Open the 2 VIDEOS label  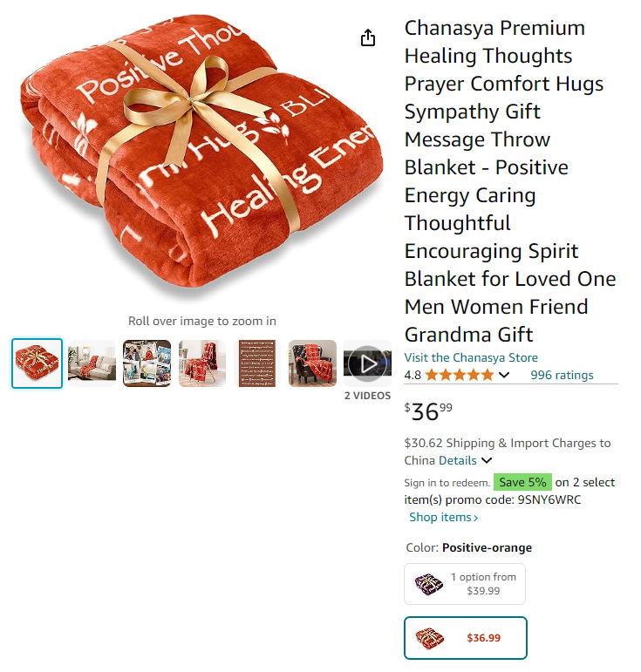(x=367, y=396)
